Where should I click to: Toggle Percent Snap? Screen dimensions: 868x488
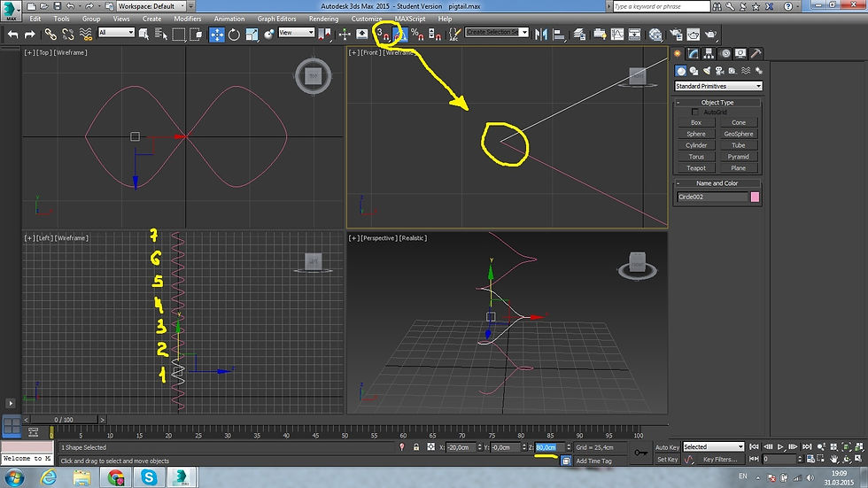click(417, 35)
